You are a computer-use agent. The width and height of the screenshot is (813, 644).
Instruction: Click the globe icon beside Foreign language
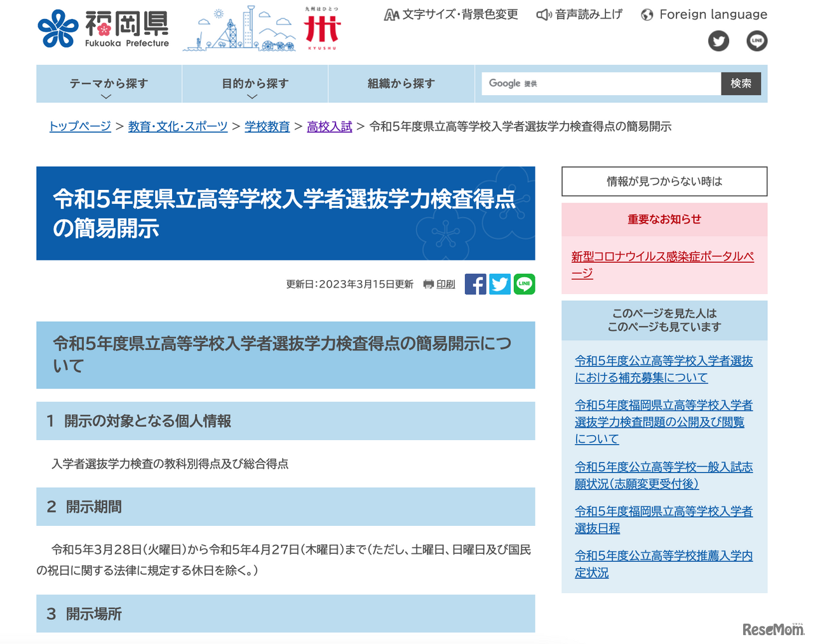[647, 15]
